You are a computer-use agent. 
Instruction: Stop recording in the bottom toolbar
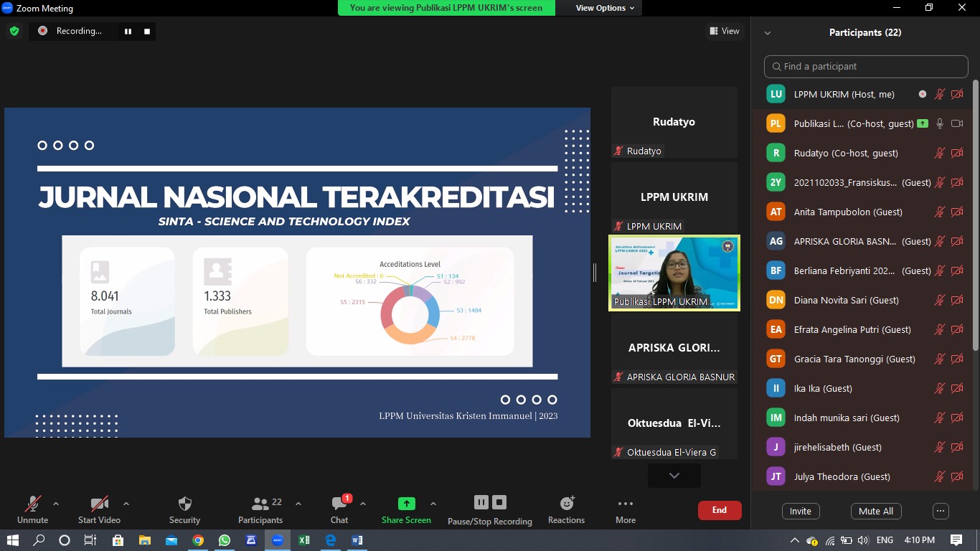pos(499,502)
